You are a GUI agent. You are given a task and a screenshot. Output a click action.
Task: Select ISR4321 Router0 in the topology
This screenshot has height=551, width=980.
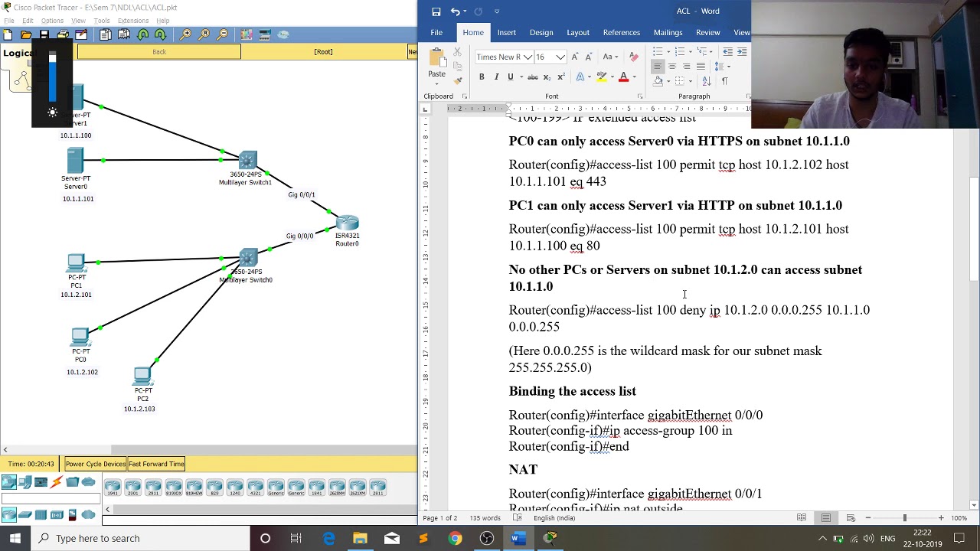coord(347,223)
